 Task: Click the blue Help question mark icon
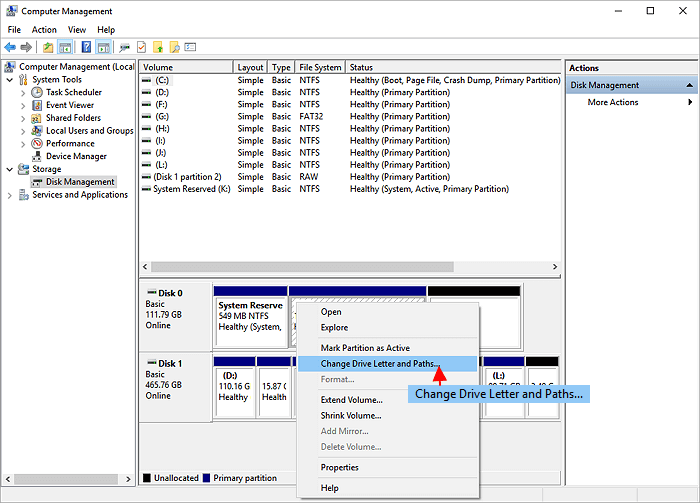[86, 47]
